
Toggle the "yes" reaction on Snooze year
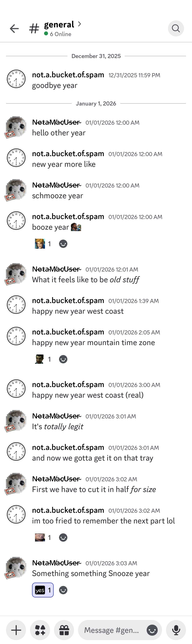point(43,590)
